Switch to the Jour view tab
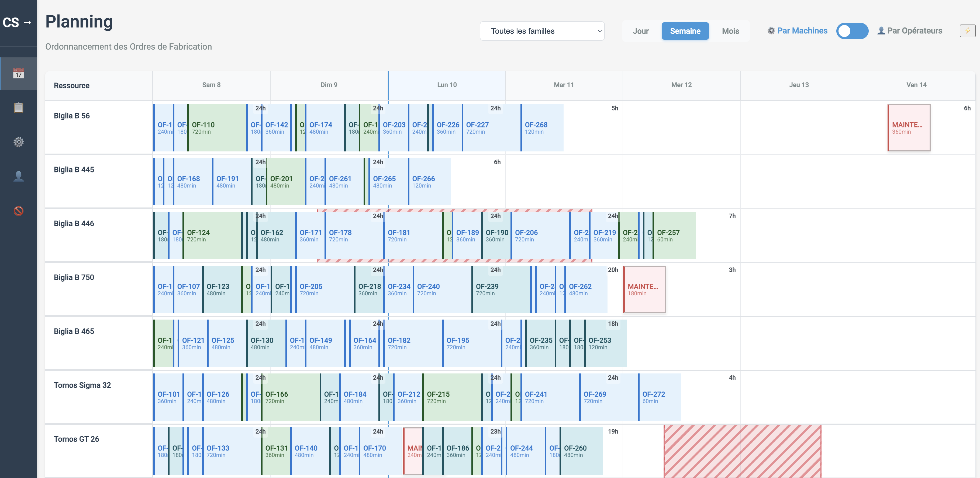980x478 pixels. point(640,31)
